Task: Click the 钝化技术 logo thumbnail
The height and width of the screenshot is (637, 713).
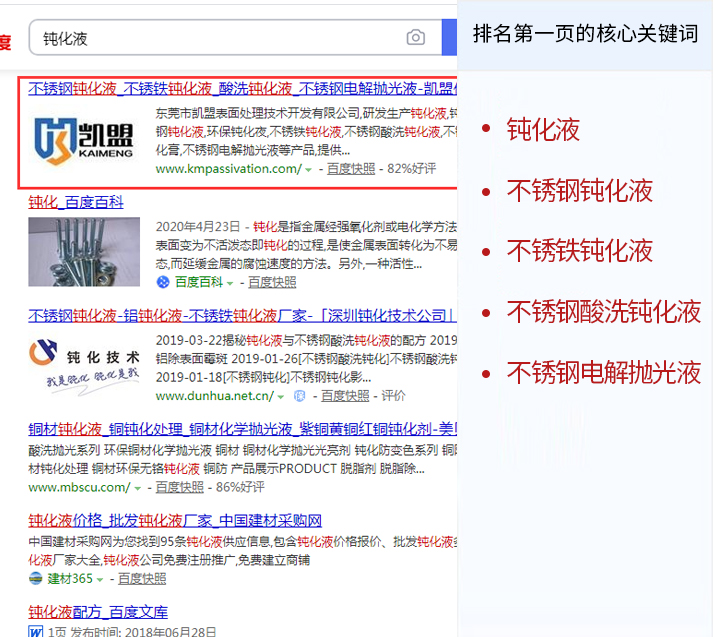Action: point(84,367)
